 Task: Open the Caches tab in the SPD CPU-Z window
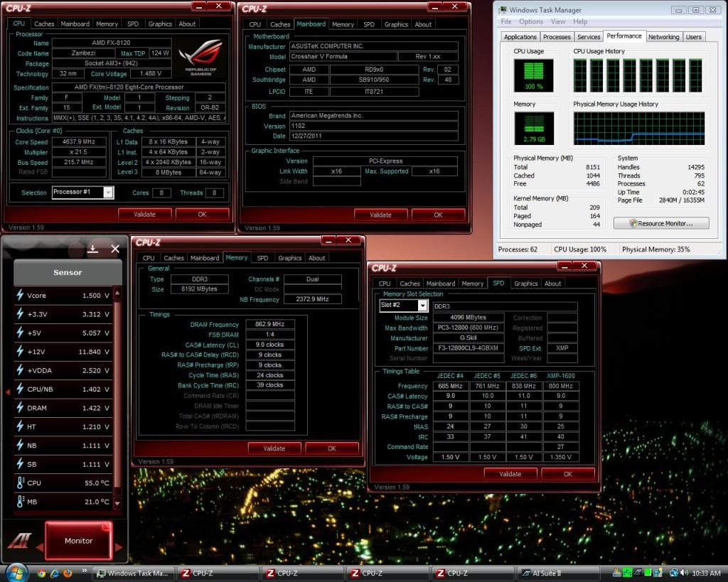tap(409, 284)
